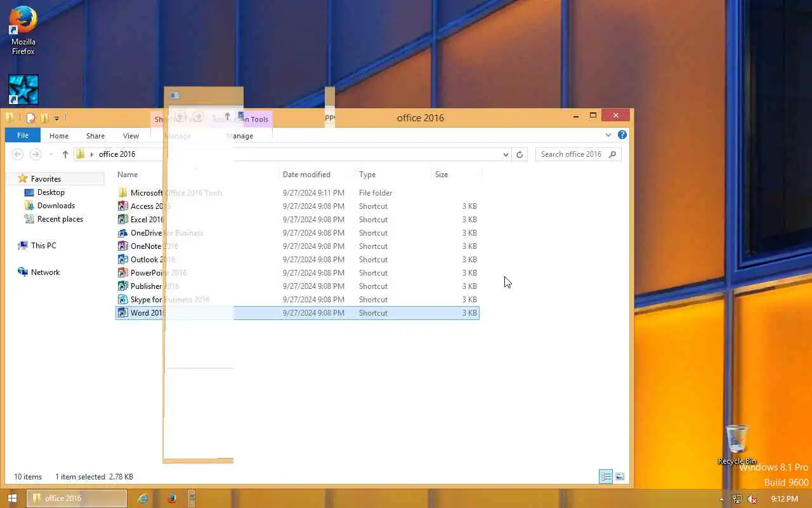Screen dimensions: 812x508
Task: Click the 10 items status bar text
Action: [x=28, y=477]
